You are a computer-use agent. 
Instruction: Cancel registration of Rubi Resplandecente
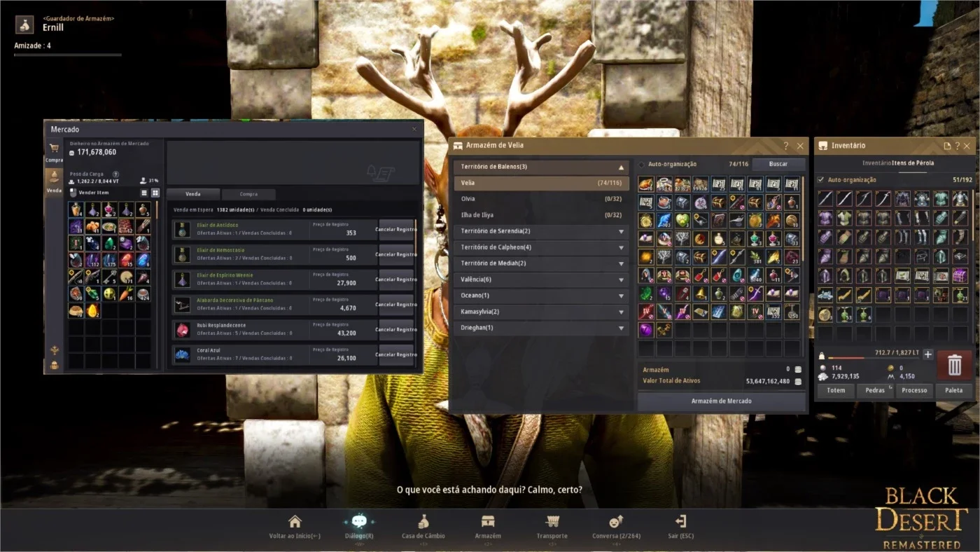click(x=396, y=329)
